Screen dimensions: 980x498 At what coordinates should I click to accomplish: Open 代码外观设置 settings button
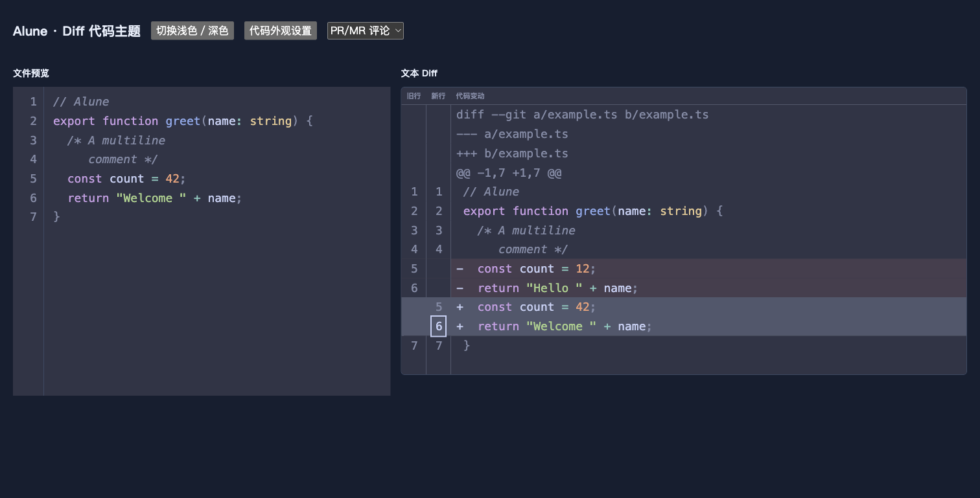point(281,30)
